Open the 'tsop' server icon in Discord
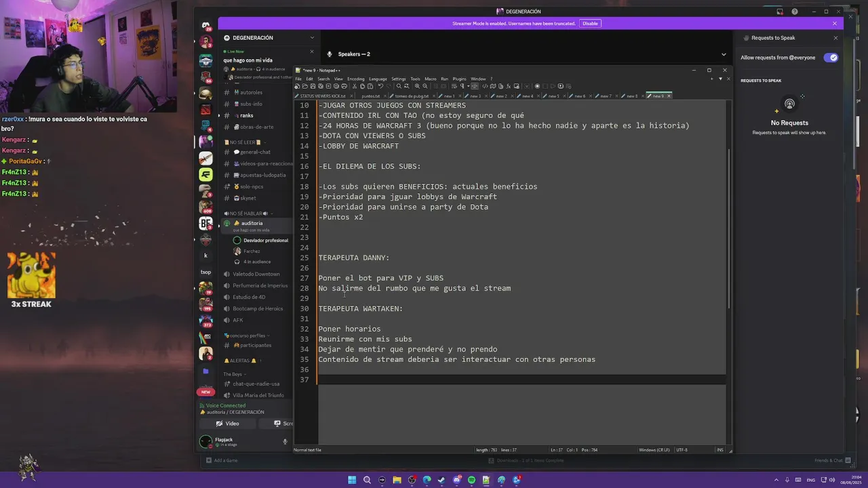This screenshot has height=488, width=868. 205,272
